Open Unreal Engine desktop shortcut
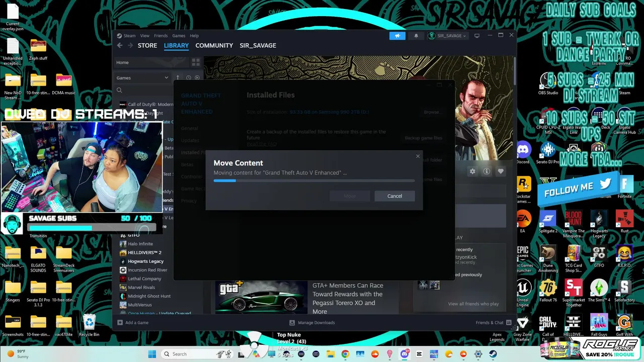644x362 pixels. 523,293
